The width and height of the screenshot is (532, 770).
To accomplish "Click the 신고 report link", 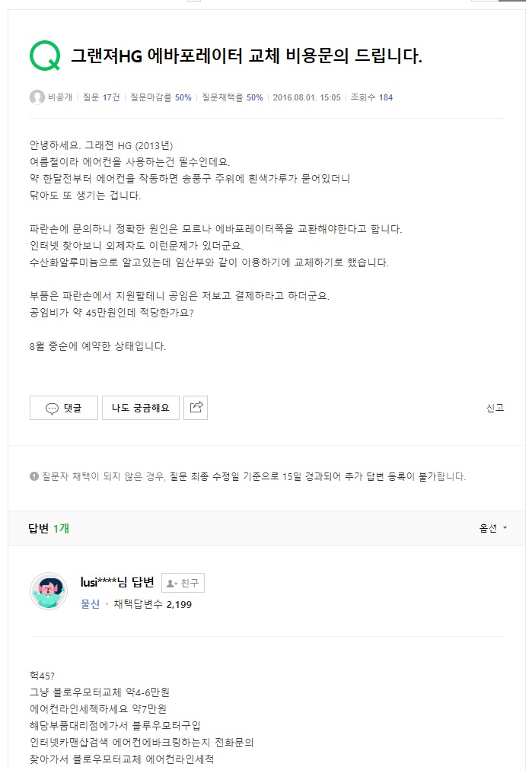I will tap(495, 408).
